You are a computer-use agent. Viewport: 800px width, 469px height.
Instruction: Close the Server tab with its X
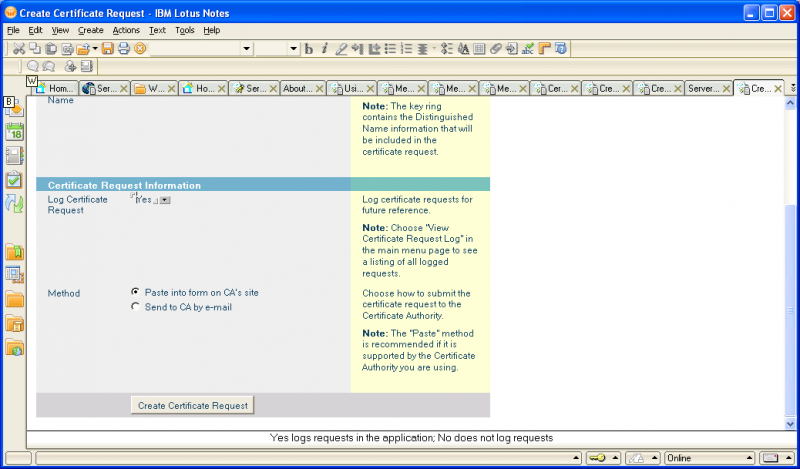[727, 88]
